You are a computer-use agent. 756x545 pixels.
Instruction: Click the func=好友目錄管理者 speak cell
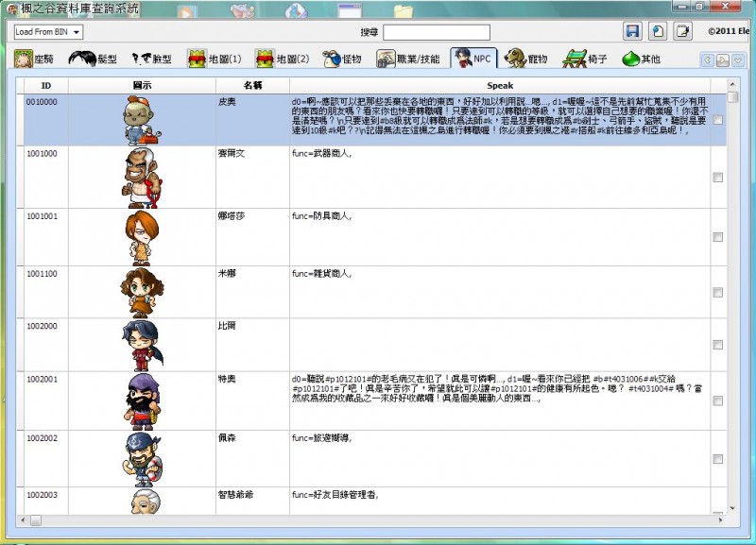500,502
